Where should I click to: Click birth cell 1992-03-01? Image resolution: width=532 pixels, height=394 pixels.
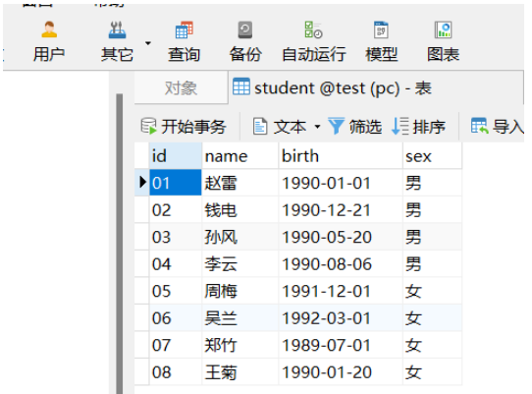341,318
